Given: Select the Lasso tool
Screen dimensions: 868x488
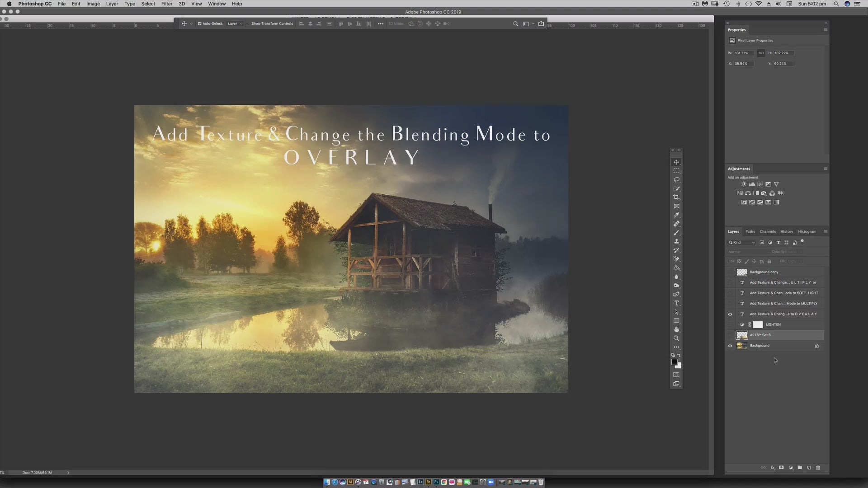Looking at the screenshot, I should click(x=676, y=180).
